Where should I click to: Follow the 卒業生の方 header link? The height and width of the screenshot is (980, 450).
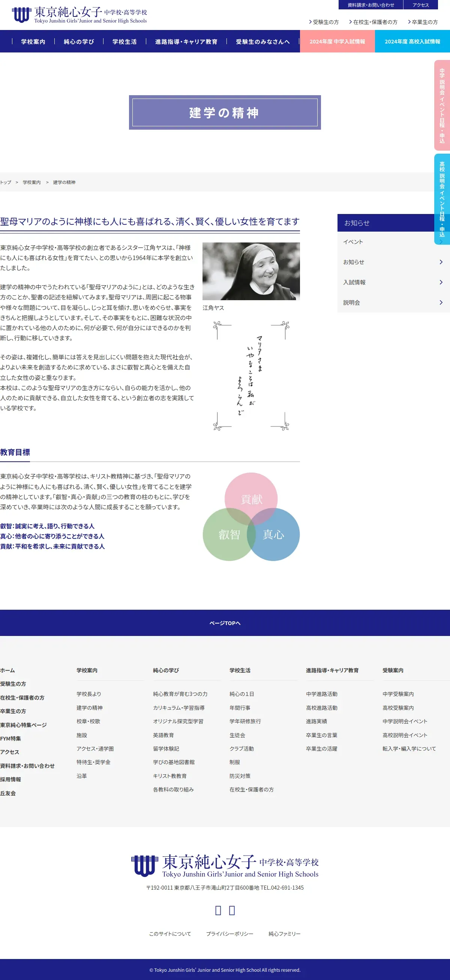pos(423,22)
